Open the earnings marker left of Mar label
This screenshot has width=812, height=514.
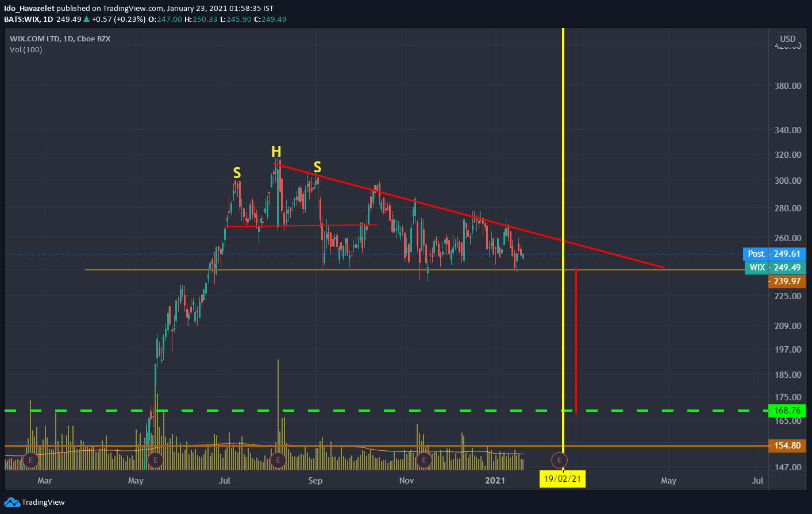[30, 460]
